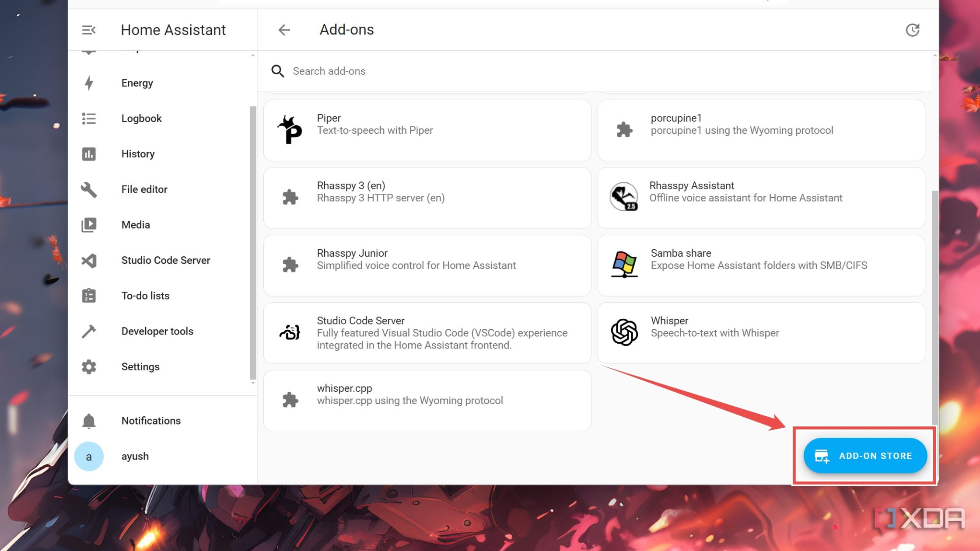Click the check for updates refresh icon

tap(912, 30)
